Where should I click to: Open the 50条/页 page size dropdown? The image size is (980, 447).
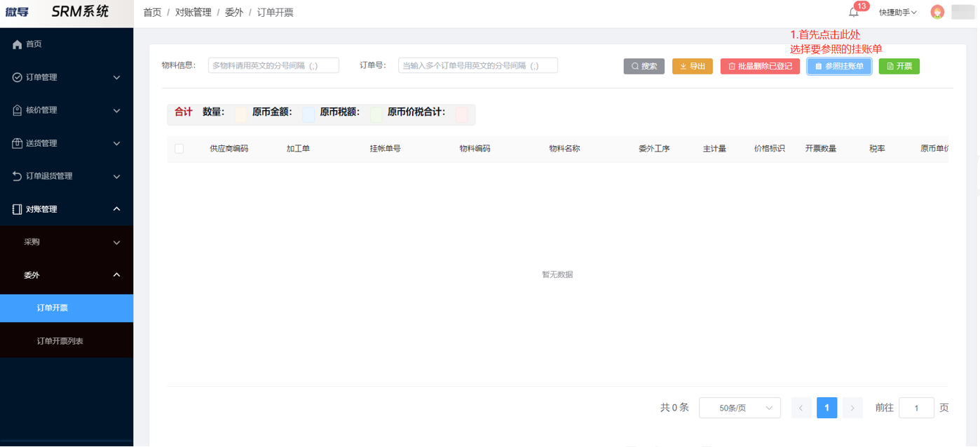pos(740,408)
